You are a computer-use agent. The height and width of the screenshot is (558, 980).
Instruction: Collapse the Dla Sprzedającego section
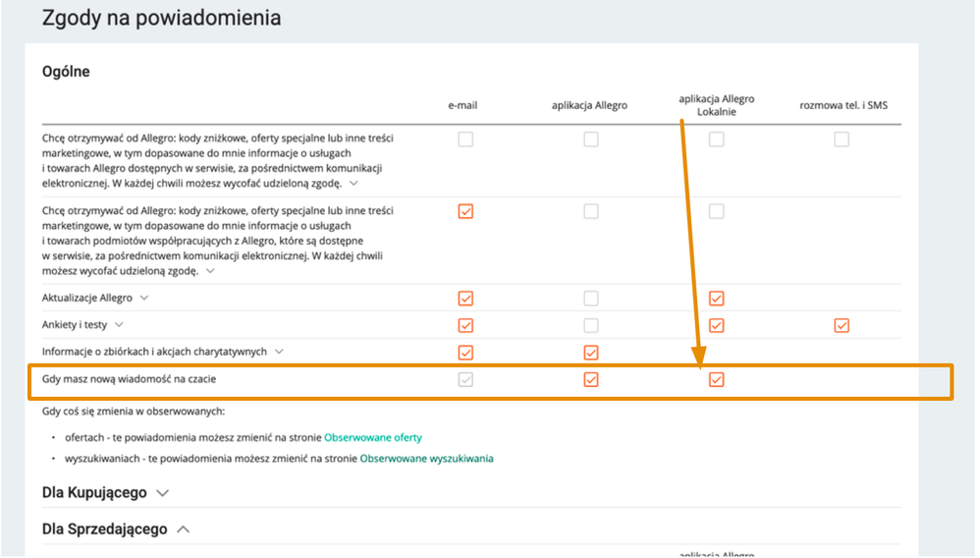tap(183, 530)
